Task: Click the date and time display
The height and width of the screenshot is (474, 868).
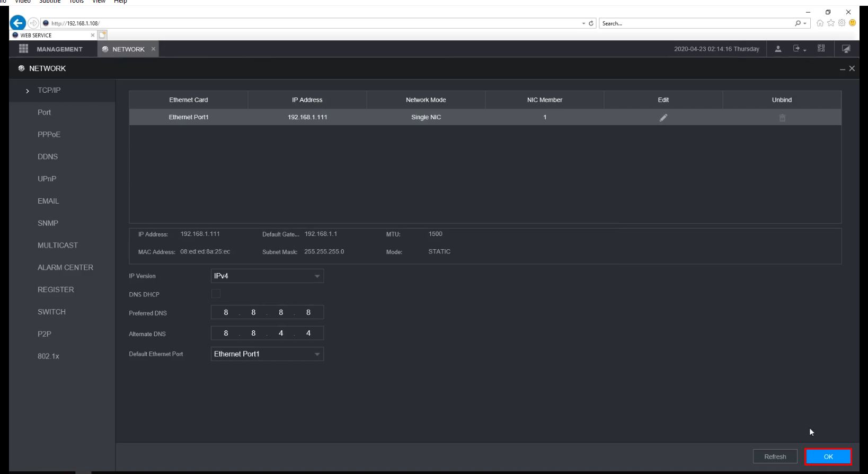Action: [716, 49]
